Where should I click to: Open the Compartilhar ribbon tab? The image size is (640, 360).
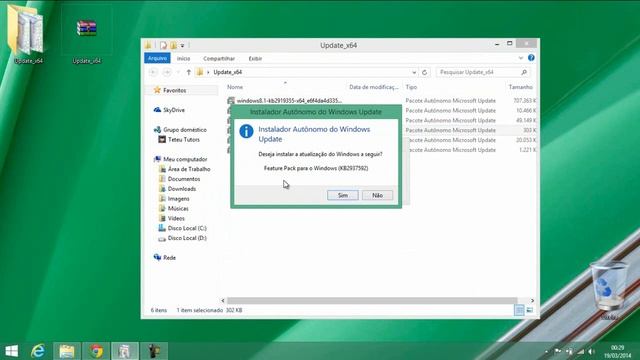click(x=219, y=58)
